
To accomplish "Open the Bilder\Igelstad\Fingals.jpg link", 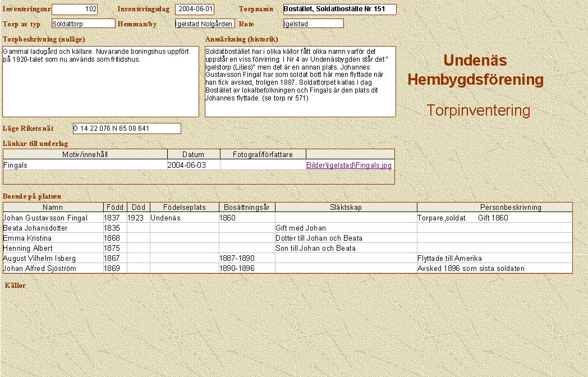I will tap(348, 165).
